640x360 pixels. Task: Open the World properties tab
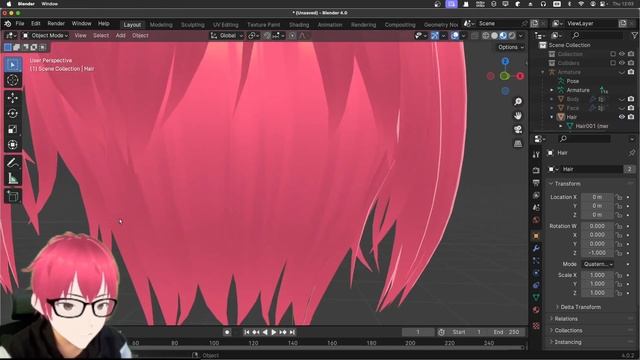(536, 220)
